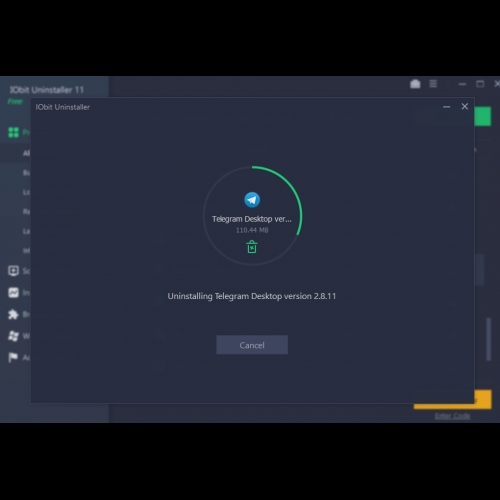
Task: Click the Telegram Desktop app icon
Action: pos(252,200)
